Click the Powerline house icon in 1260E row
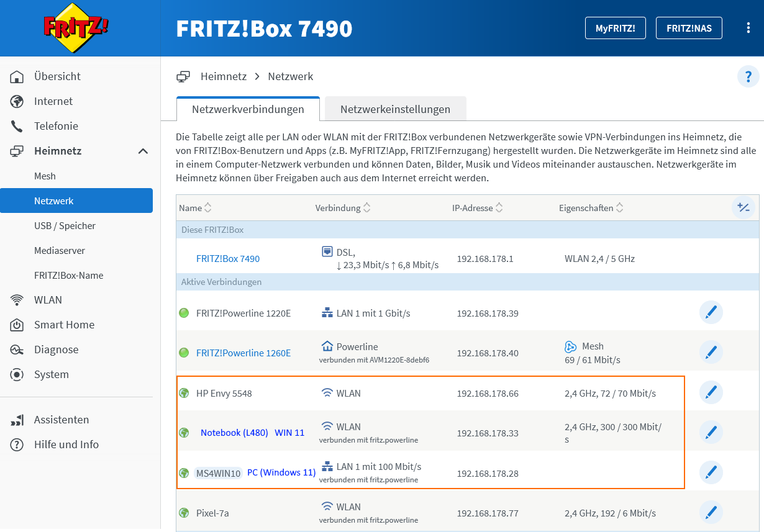 pos(327,346)
